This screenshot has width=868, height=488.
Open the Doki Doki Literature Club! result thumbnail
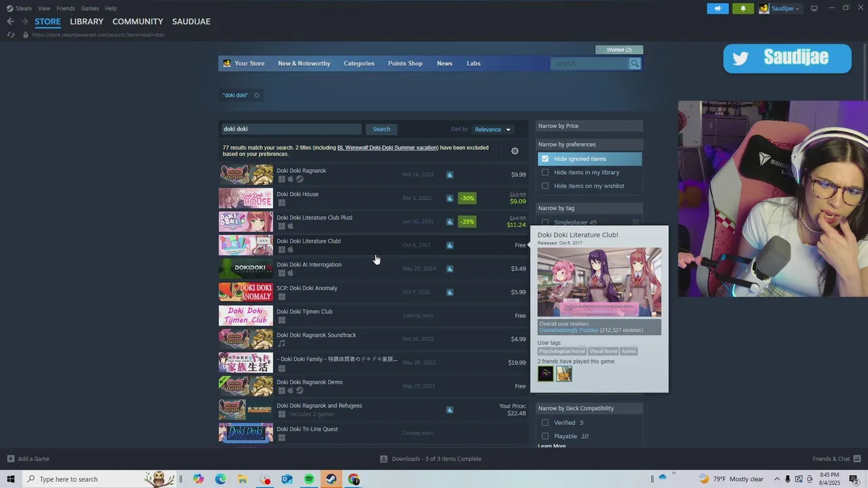pos(245,245)
